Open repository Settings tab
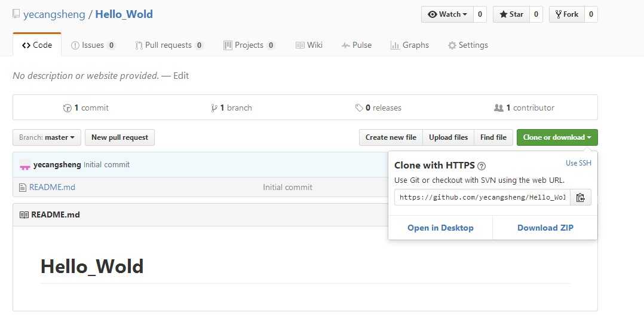The width and height of the screenshot is (644, 334). click(x=468, y=45)
